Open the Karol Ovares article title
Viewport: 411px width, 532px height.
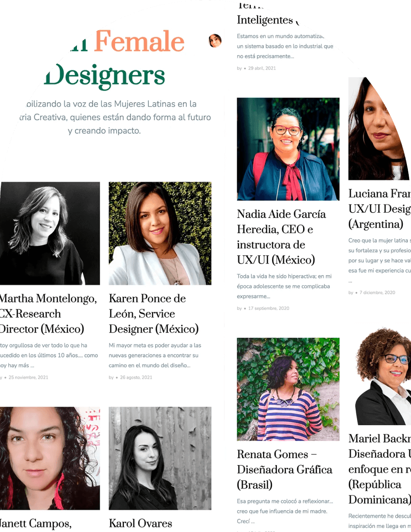pos(140,523)
